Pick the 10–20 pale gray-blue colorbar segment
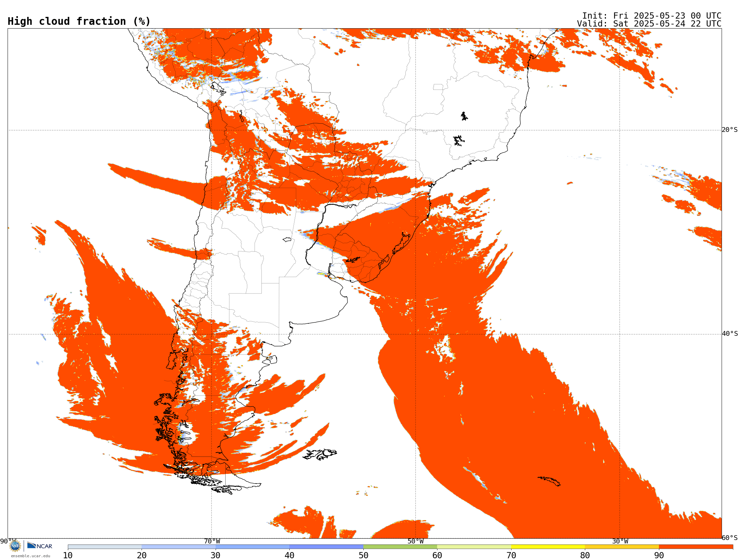The image size is (744, 560). (105, 547)
